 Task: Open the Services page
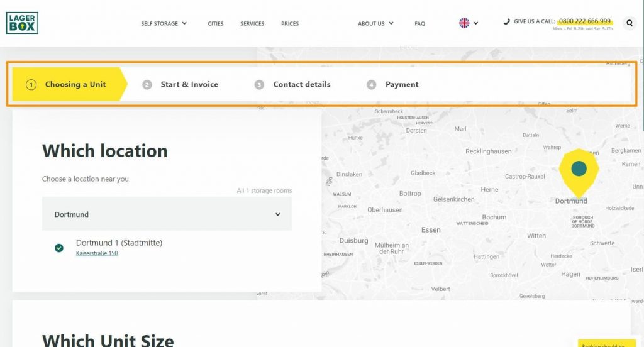point(252,23)
